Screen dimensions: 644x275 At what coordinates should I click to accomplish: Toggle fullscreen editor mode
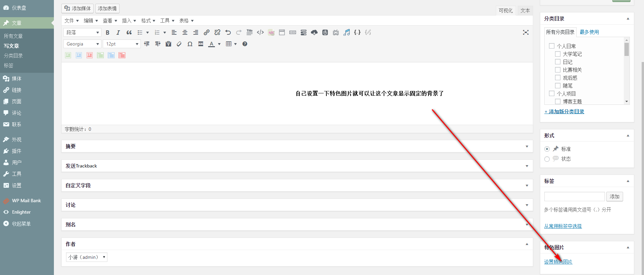click(526, 32)
